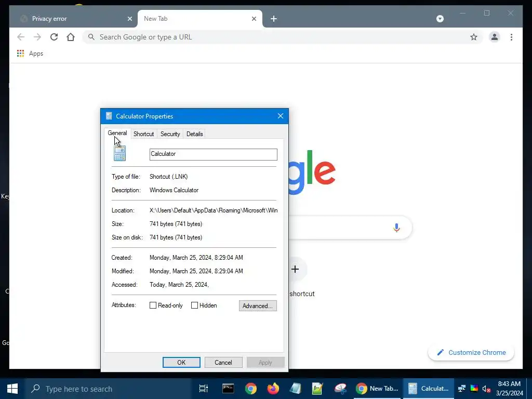Confirm with the OK button
This screenshot has height=399, width=532.
point(181,362)
